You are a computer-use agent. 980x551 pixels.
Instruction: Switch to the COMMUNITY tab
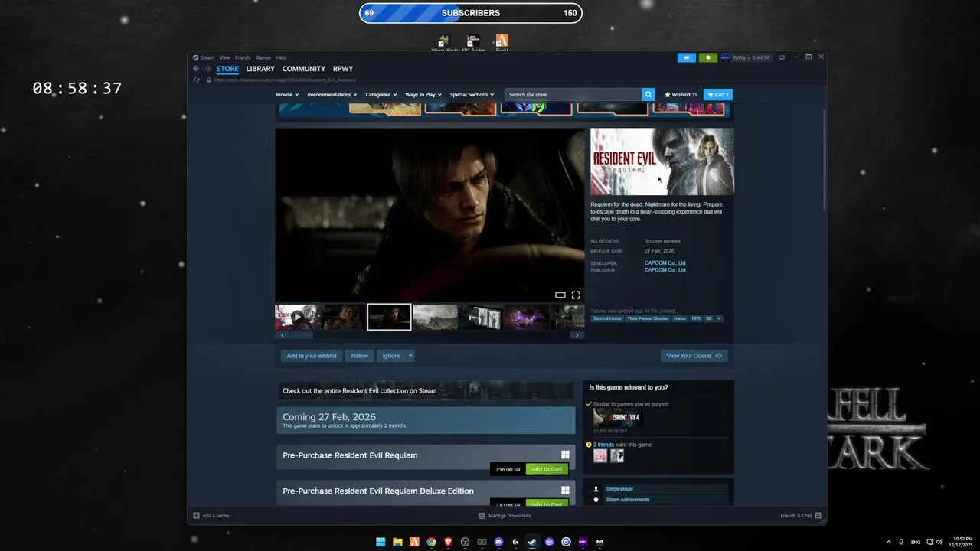pos(304,69)
